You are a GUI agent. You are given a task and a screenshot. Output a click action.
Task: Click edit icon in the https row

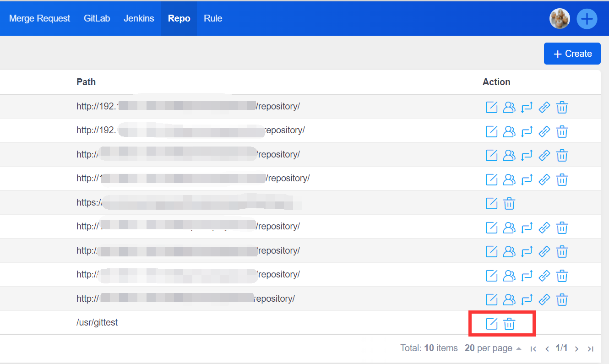491,203
